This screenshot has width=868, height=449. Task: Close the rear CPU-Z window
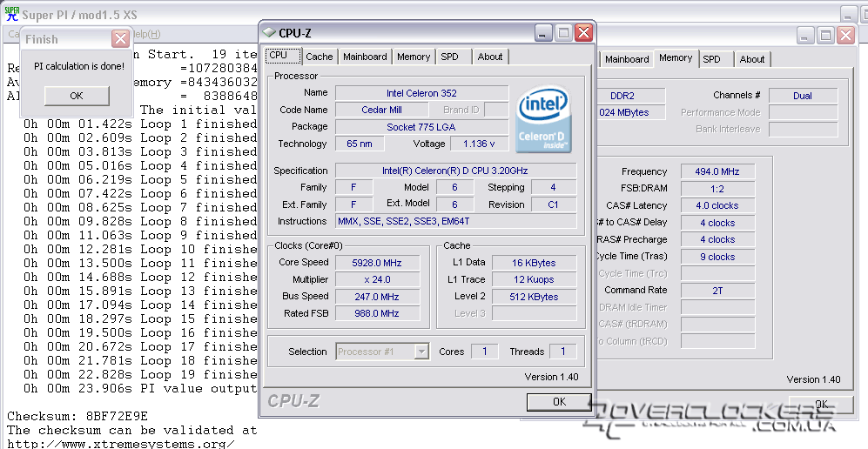click(x=845, y=36)
